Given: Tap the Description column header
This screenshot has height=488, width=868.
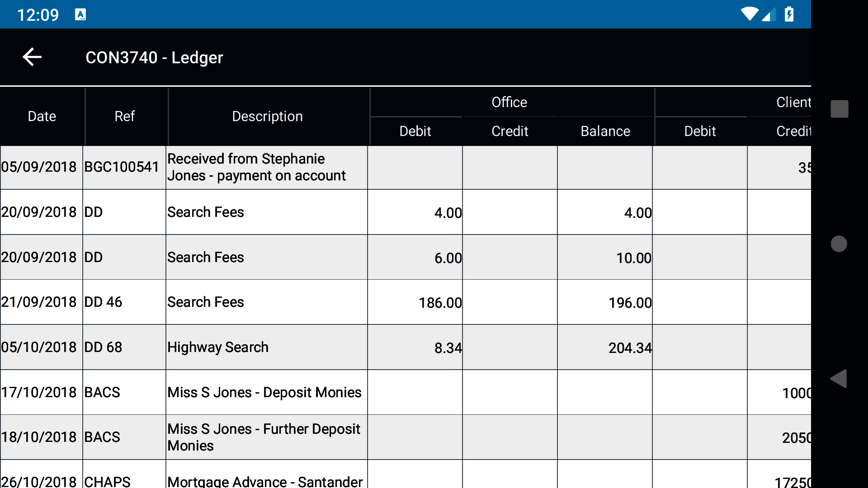Looking at the screenshot, I should click(x=267, y=117).
